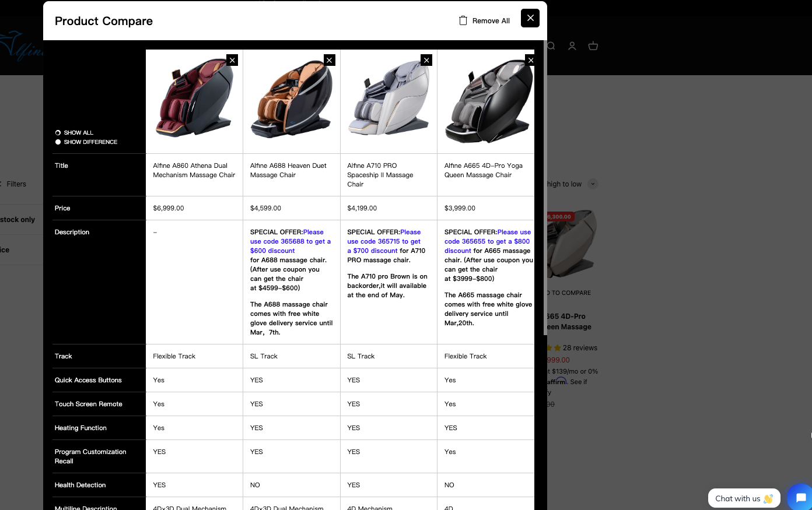Click the Chat with us button
The image size is (812, 510).
click(743, 498)
